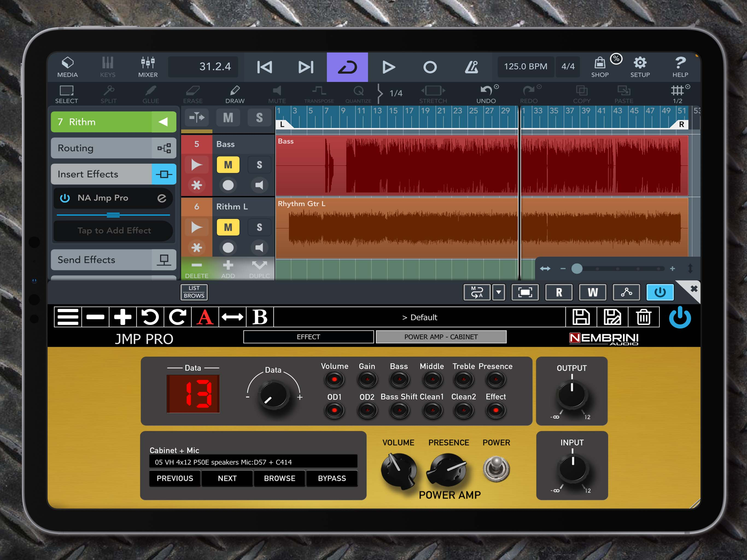The image size is (747, 560).
Task: Expand the Send Effects section
Action: (113, 260)
